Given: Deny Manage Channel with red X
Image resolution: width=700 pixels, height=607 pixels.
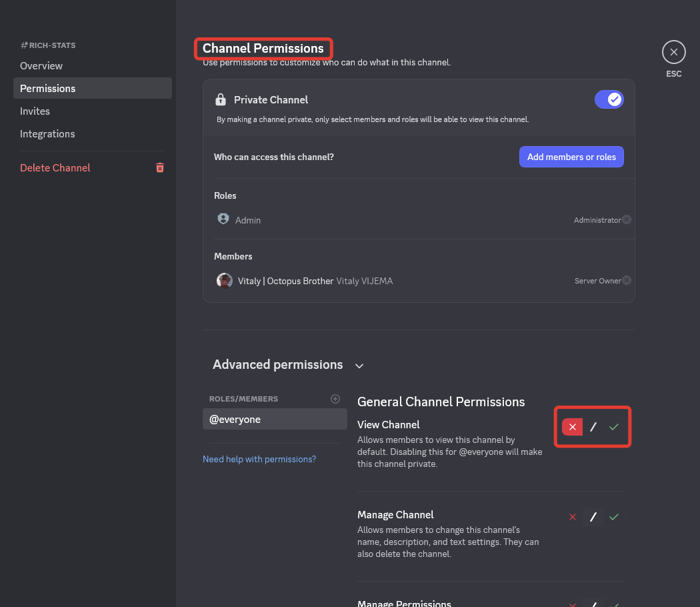Looking at the screenshot, I should tap(572, 517).
